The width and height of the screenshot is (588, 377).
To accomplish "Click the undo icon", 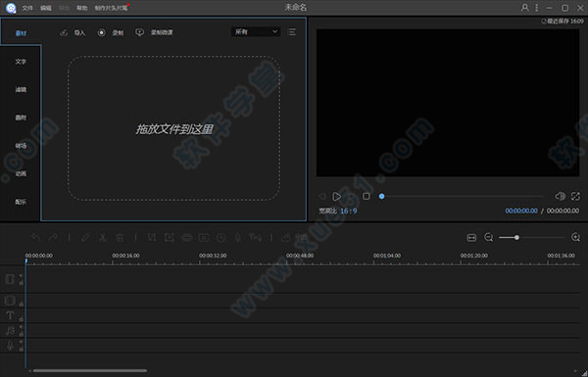I will [36, 237].
